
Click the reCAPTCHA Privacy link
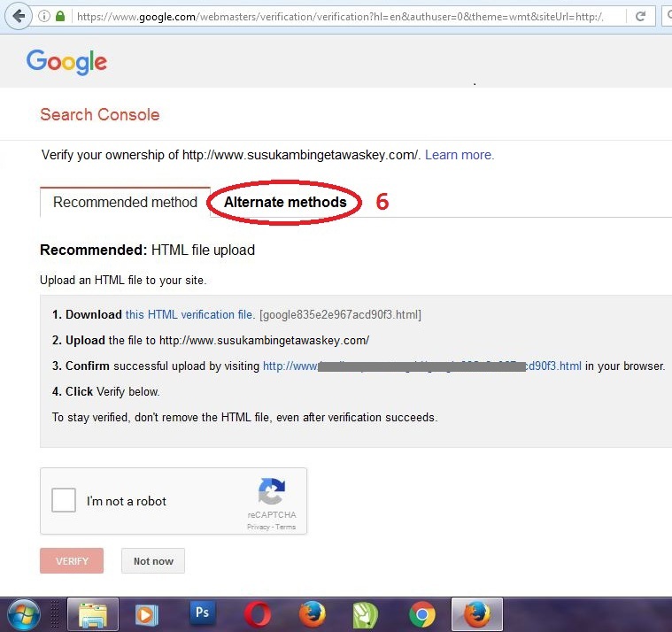tap(258, 527)
